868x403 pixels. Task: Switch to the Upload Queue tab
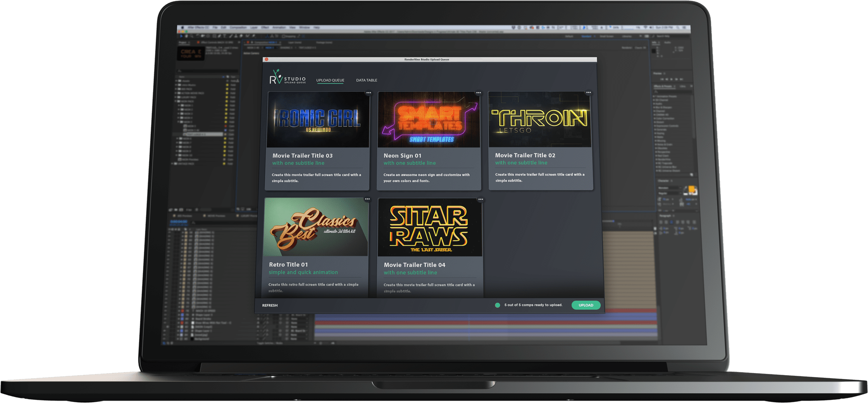(330, 80)
